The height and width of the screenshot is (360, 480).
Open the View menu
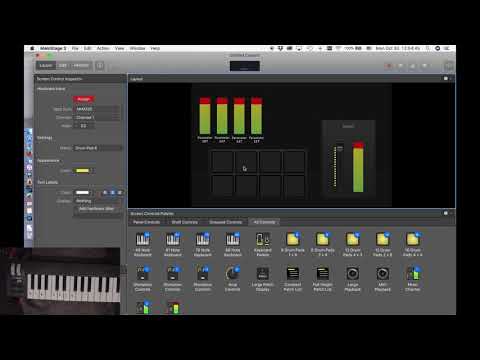(x=119, y=48)
